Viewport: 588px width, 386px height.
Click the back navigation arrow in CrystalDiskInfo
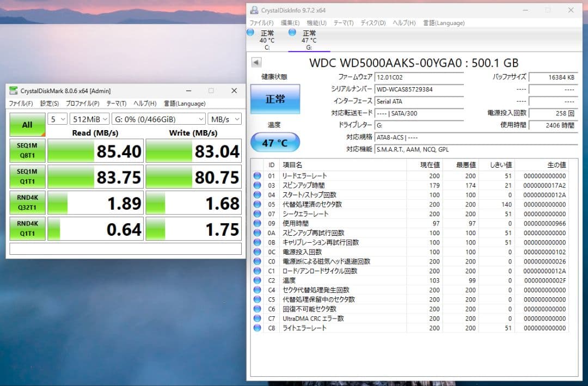256,62
